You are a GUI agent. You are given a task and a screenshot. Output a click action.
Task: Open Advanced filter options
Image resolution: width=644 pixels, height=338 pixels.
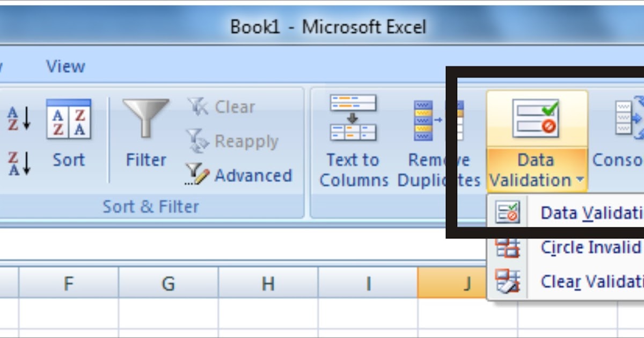238,175
